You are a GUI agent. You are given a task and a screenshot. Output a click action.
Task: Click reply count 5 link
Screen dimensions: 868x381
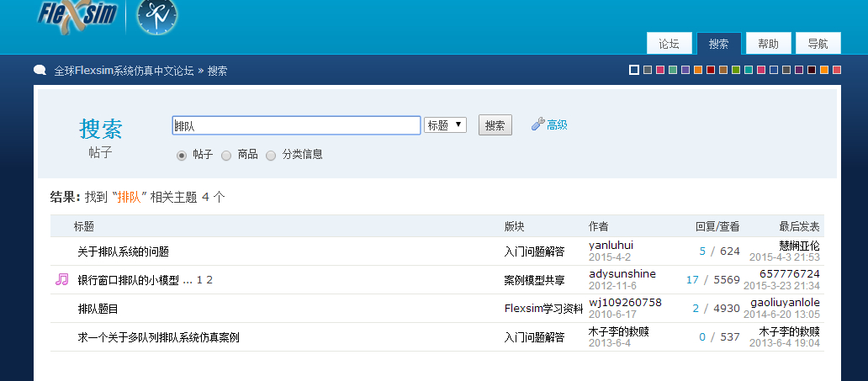tap(702, 251)
